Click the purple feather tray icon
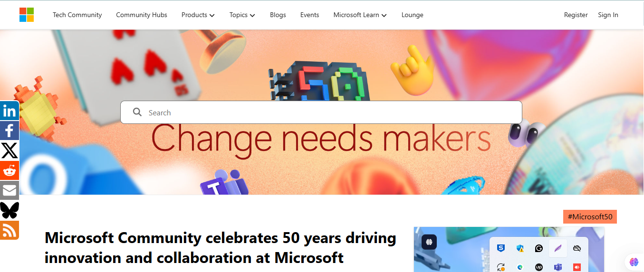The width and height of the screenshot is (644, 272). 558,248
